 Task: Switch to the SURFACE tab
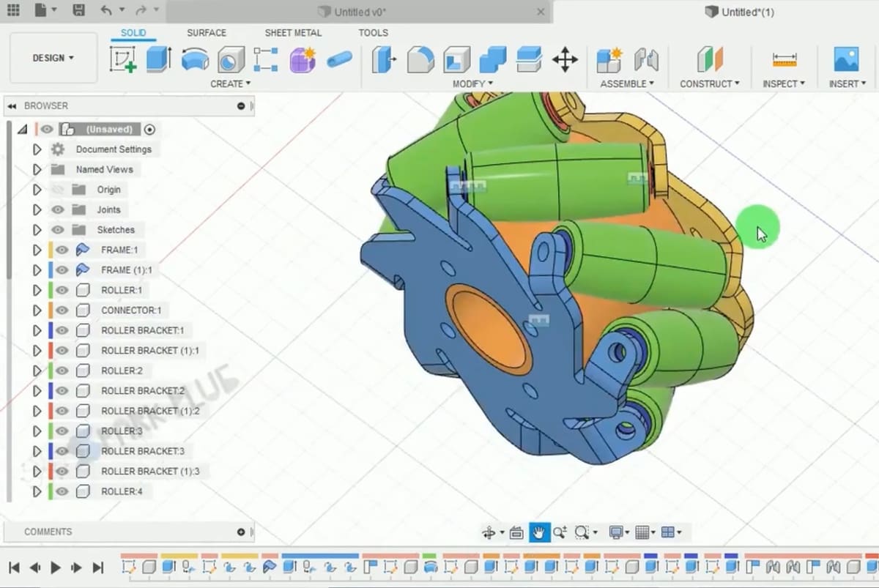(207, 33)
